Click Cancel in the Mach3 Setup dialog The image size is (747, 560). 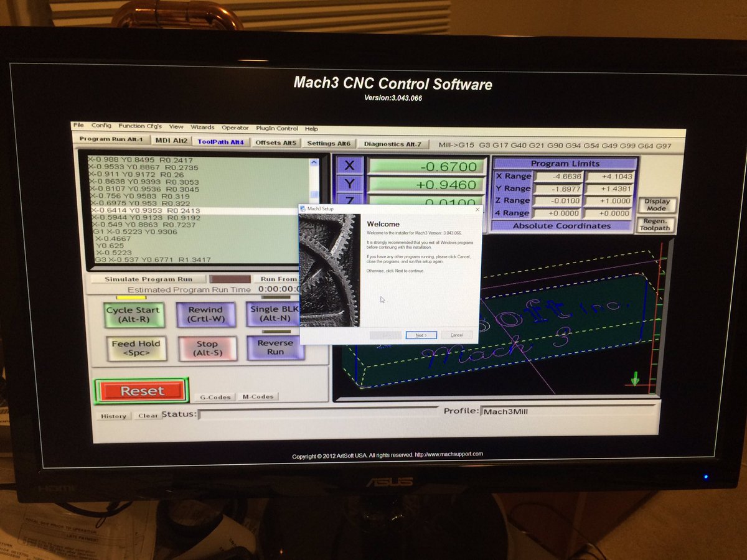[457, 335]
